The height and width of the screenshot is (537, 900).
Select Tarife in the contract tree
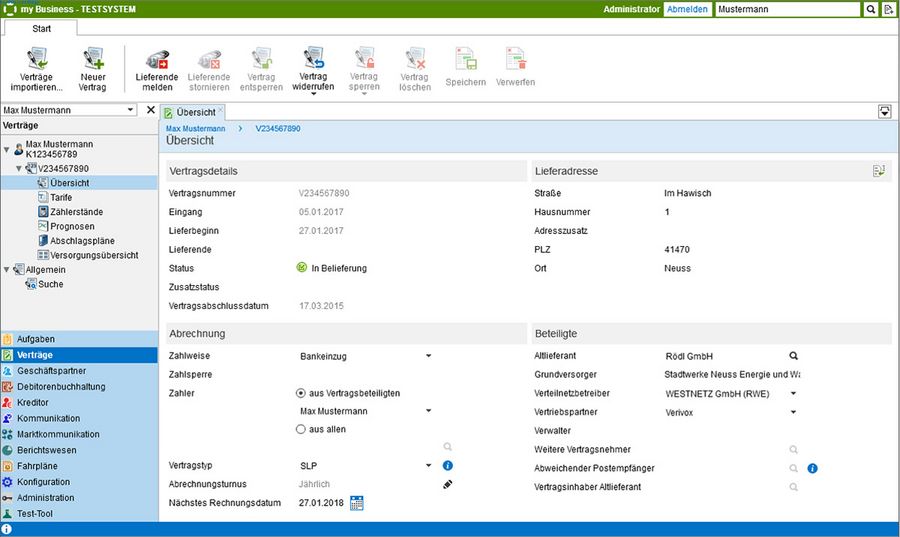[61, 197]
